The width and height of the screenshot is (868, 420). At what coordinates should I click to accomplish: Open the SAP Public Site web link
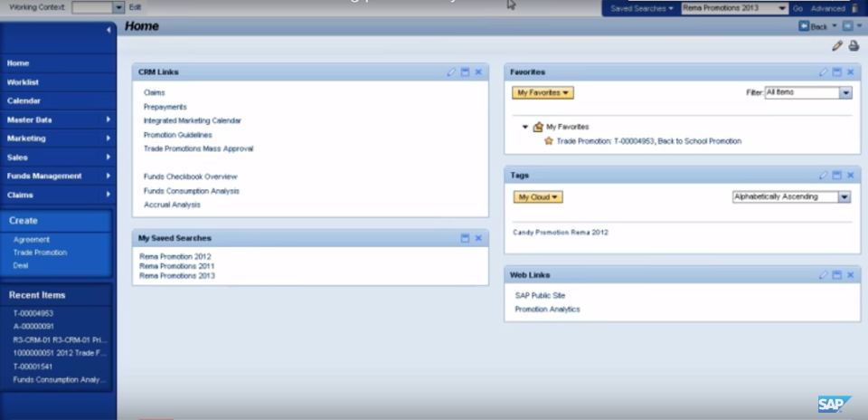click(540, 295)
